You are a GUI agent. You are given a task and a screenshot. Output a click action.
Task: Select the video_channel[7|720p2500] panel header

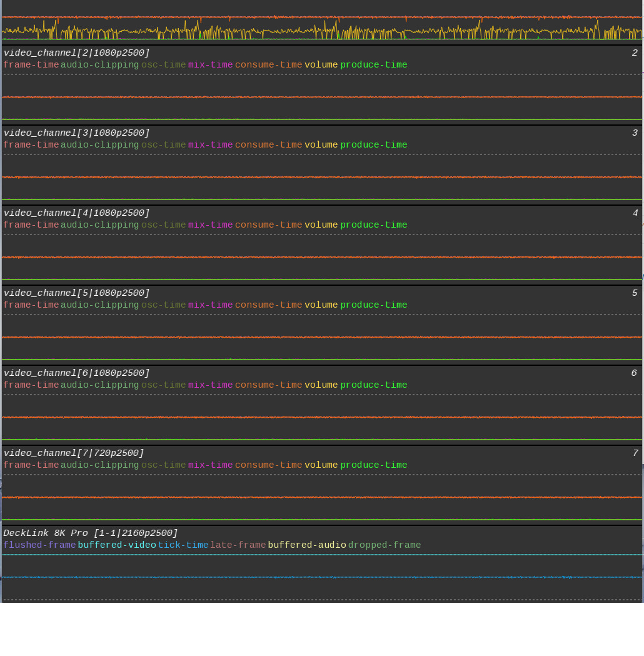tap(72, 453)
